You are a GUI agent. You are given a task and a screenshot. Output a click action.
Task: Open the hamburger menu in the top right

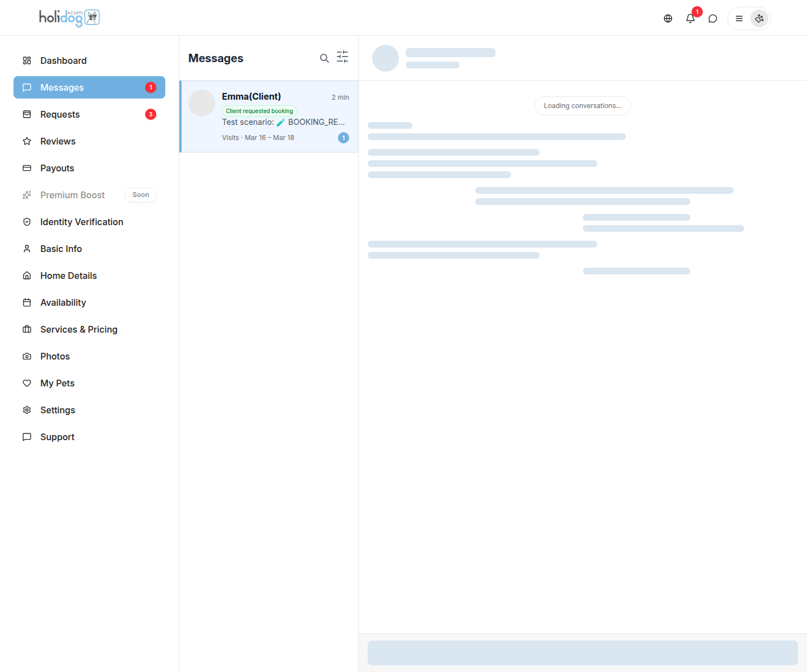[x=739, y=18]
